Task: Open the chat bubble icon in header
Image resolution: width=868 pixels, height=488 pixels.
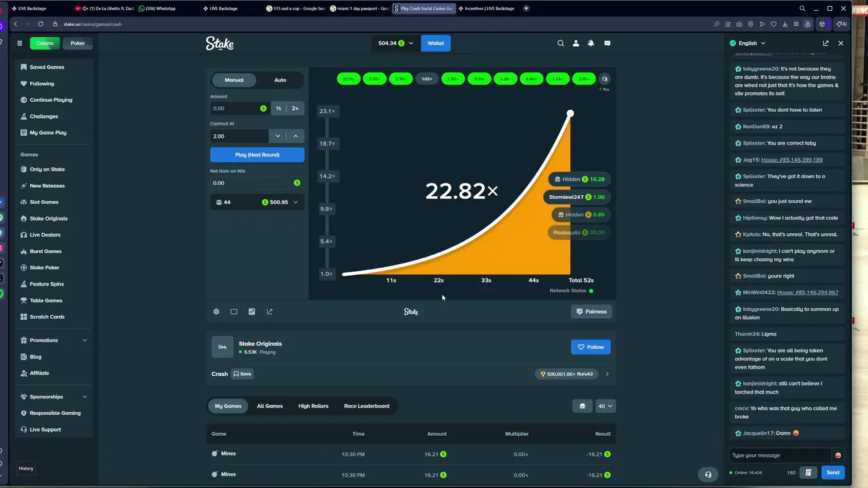Action: 607,43
